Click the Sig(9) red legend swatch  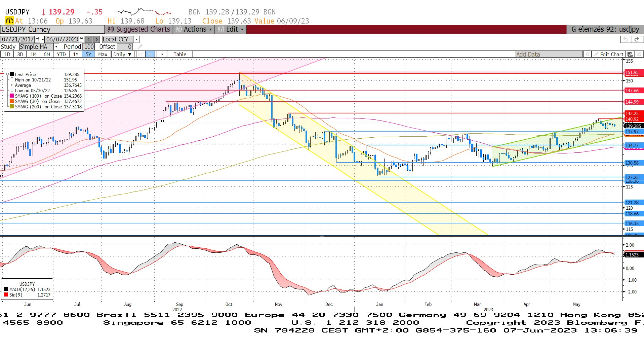pyautogui.click(x=6, y=295)
